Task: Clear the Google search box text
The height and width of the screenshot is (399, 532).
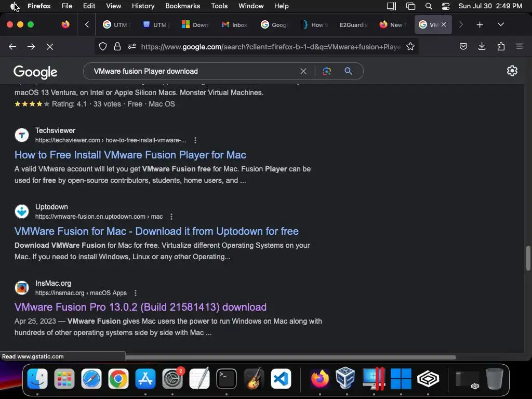Action: click(303, 71)
